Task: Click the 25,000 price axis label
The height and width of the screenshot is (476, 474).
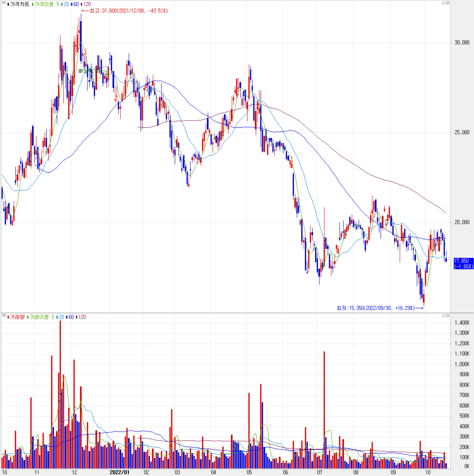Action: 462,133
